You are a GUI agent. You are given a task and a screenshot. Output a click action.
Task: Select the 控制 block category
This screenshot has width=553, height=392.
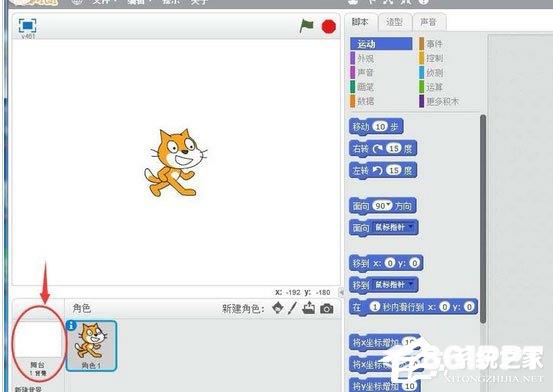pyautogui.click(x=434, y=58)
